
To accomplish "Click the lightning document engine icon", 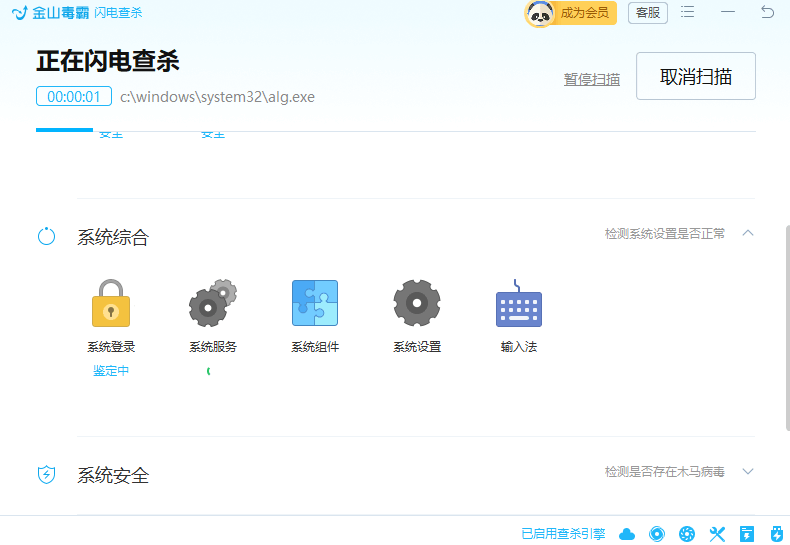I will pyautogui.click(x=747, y=534).
